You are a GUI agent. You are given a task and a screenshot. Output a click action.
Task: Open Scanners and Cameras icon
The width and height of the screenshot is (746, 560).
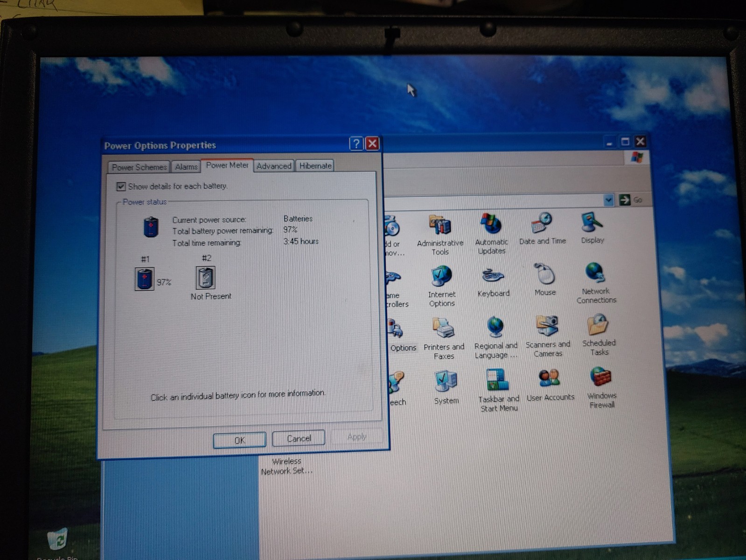547,326
